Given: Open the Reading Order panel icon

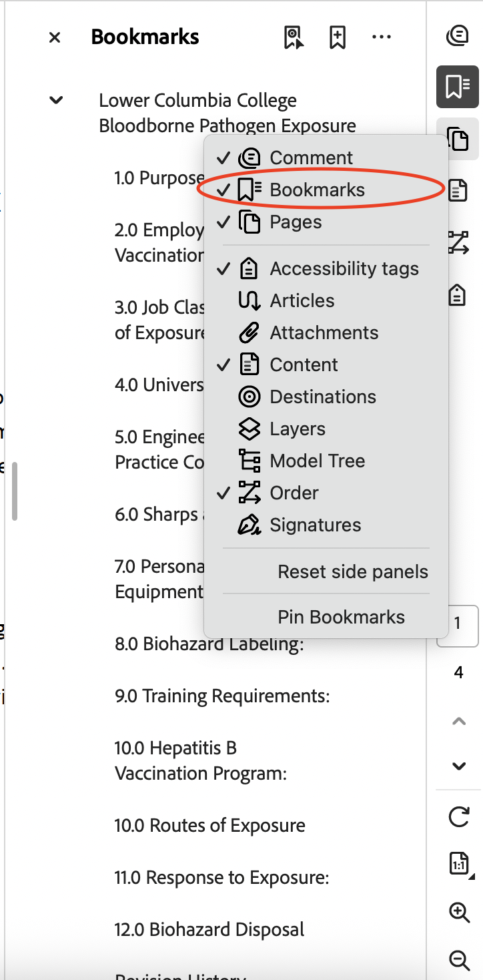Looking at the screenshot, I should pyautogui.click(x=457, y=243).
